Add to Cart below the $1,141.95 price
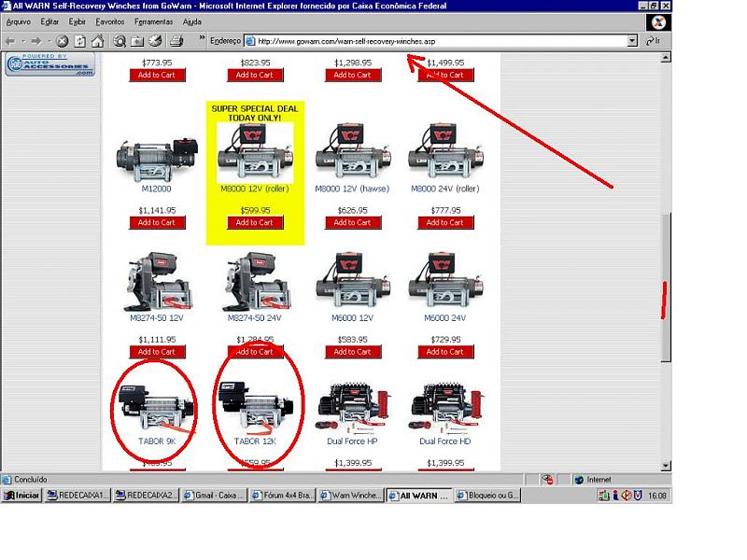747x560 pixels. (x=157, y=223)
